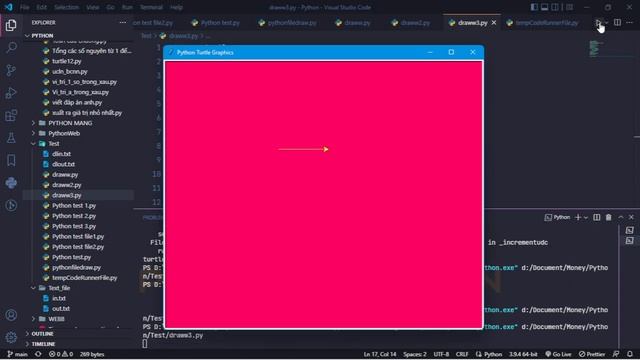Switch to the pythonfiledraw.py editor tab
Image resolution: width=640 pixels, height=360 pixels.
(x=288, y=23)
